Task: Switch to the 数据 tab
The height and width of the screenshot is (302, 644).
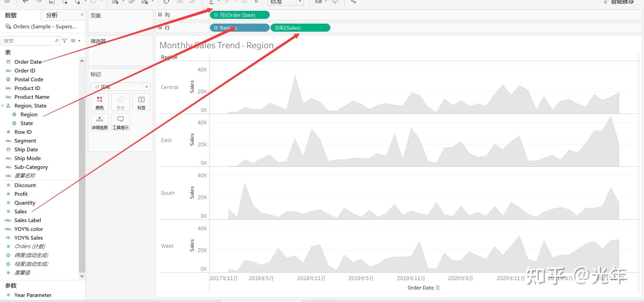Action: point(11,15)
